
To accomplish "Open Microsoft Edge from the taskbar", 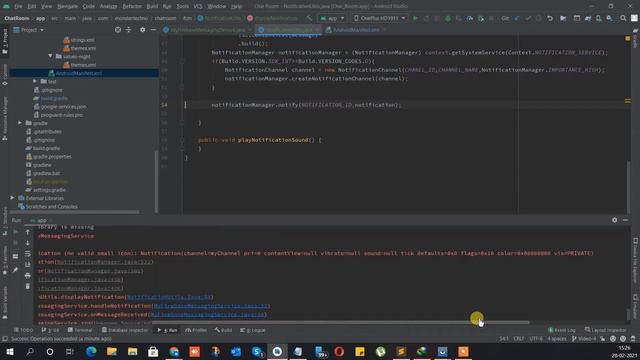I will click(91, 351).
